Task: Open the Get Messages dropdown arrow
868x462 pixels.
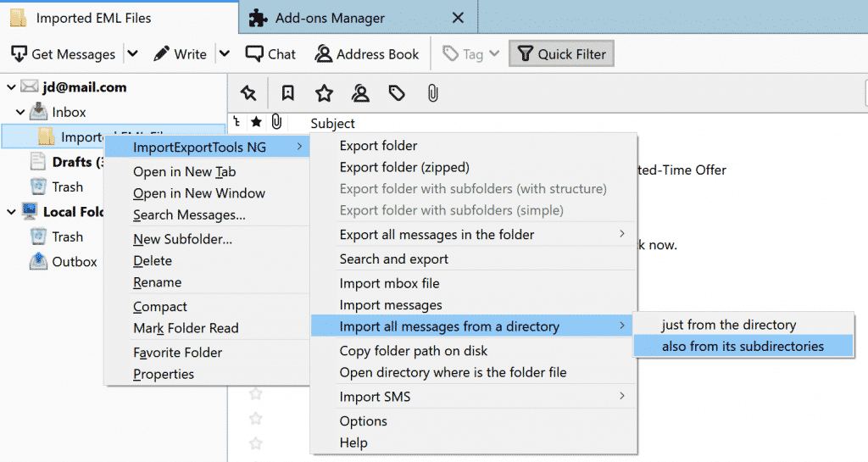Action: (x=132, y=54)
